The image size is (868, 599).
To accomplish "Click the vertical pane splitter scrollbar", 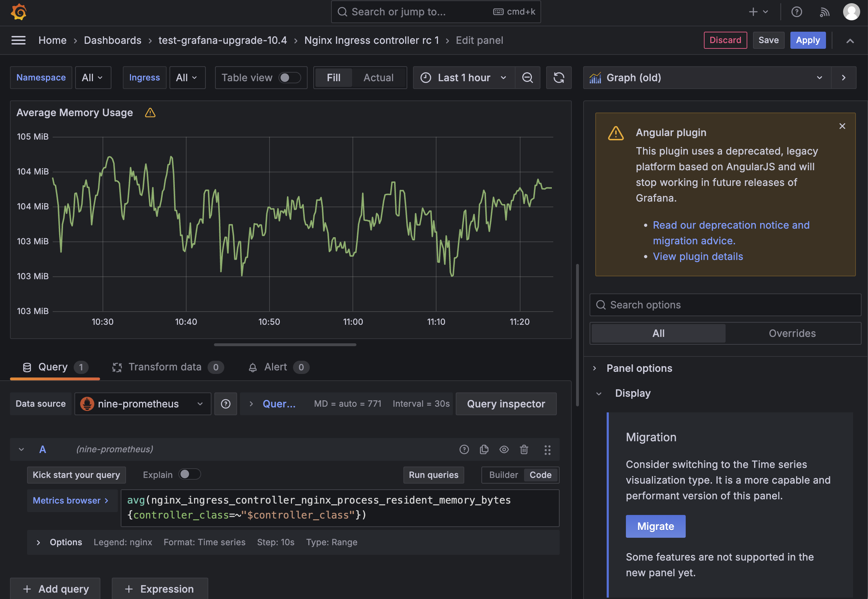I will pos(577,335).
